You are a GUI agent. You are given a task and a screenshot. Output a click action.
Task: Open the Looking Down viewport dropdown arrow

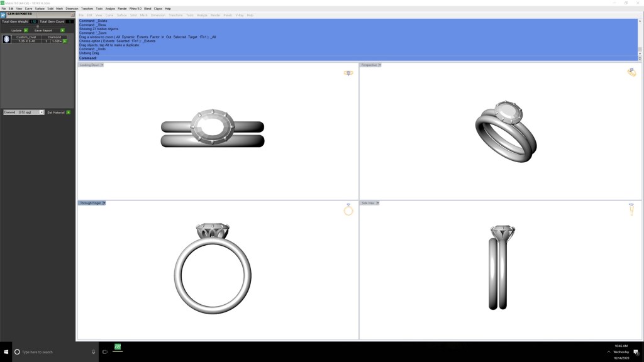pos(102,65)
